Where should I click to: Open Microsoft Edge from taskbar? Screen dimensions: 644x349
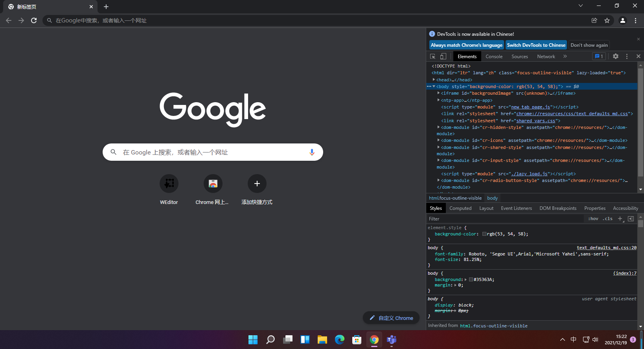pos(340,340)
